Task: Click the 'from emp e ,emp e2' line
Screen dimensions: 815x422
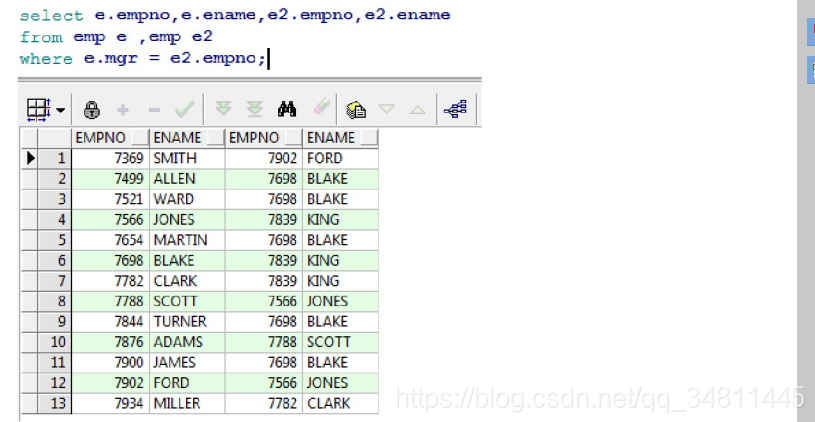Action: pyautogui.click(x=116, y=37)
